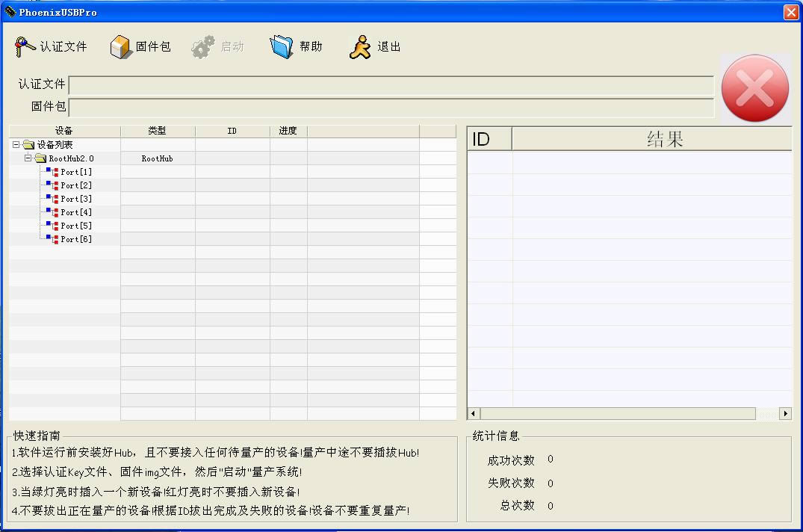Click the 成功次数 value 0
Image resolution: width=803 pixels, height=532 pixels.
point(551,460)
